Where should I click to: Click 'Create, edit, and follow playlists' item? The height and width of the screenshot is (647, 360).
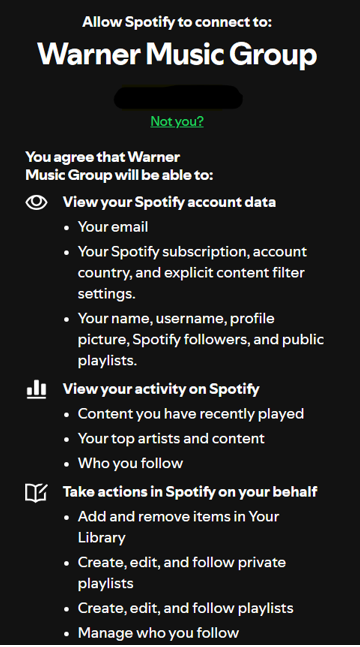point(185,608)
